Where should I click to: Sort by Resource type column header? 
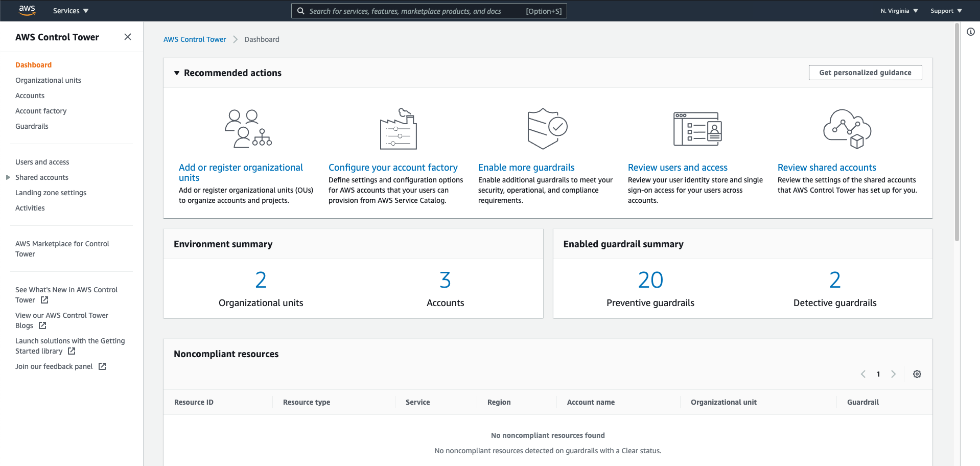point(307,402)
